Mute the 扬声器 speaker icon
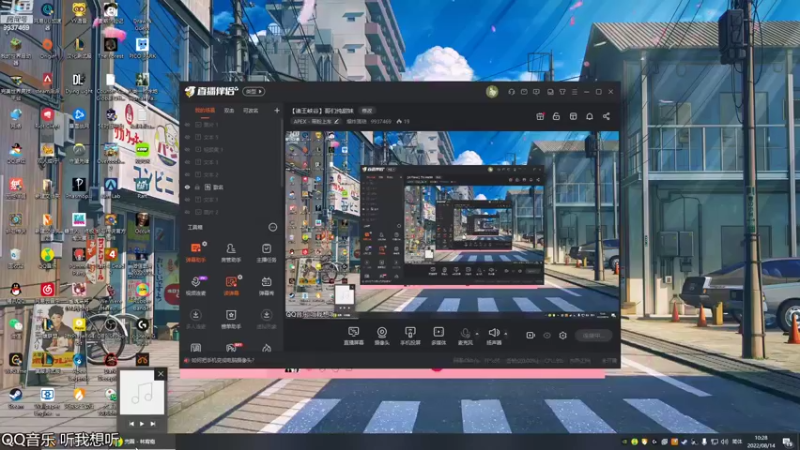 [493, 333]
